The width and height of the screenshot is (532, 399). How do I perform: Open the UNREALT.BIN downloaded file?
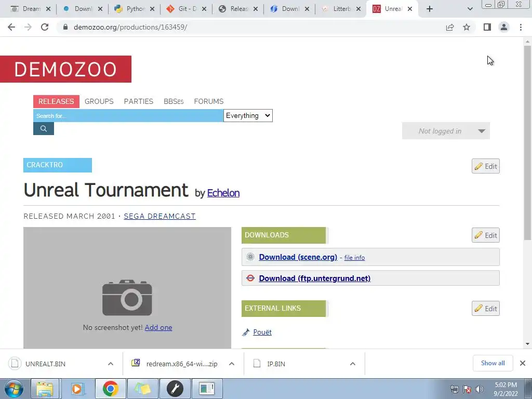click(x=46, y=364)
